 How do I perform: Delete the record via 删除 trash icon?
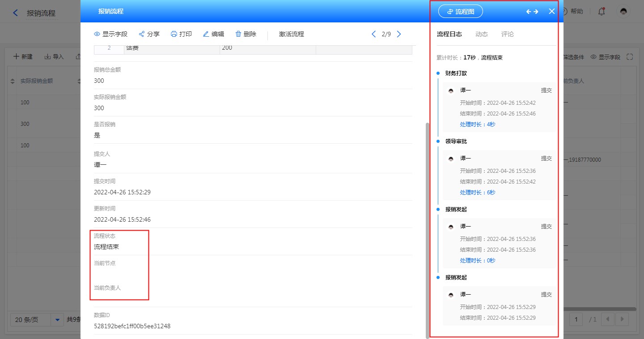click(238, 34)
